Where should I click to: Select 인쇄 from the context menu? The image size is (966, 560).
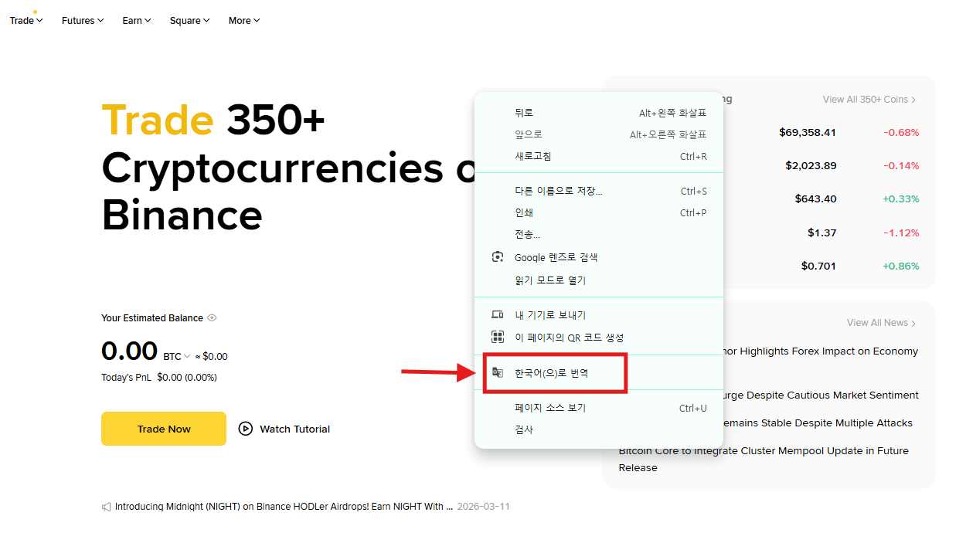coord(599,212)
